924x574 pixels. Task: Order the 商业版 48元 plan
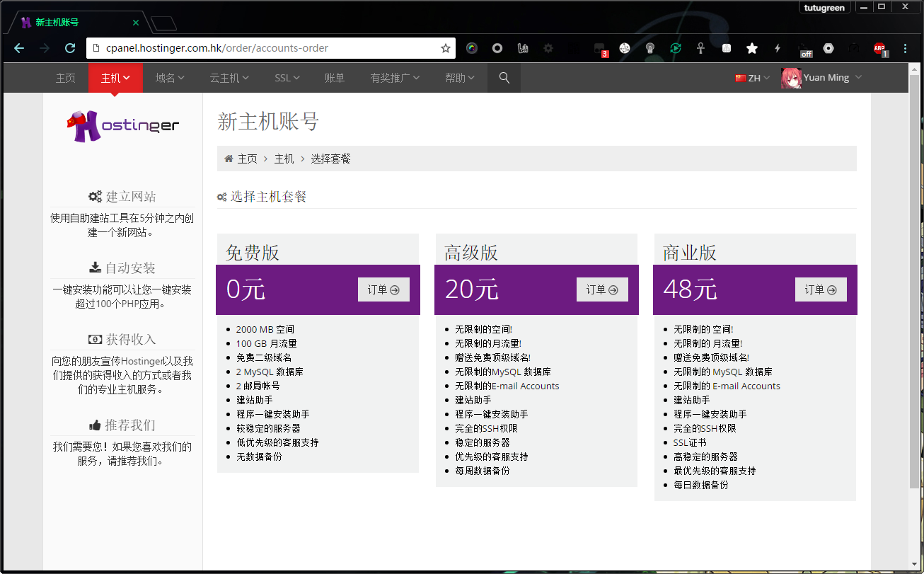(821, 289)
